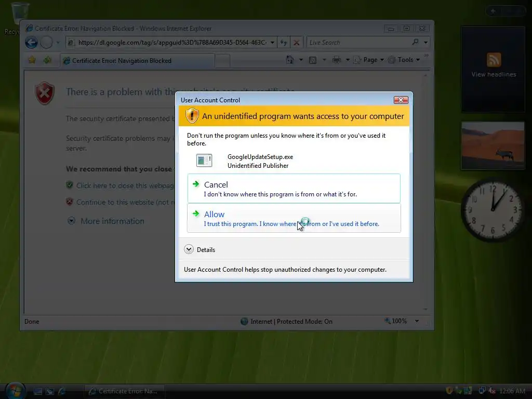Viewport: 532px width, 399px height.
Task: Click the slideshow picture gadget thumbnail
Action: pyautogui.click(x=493, y=145)
